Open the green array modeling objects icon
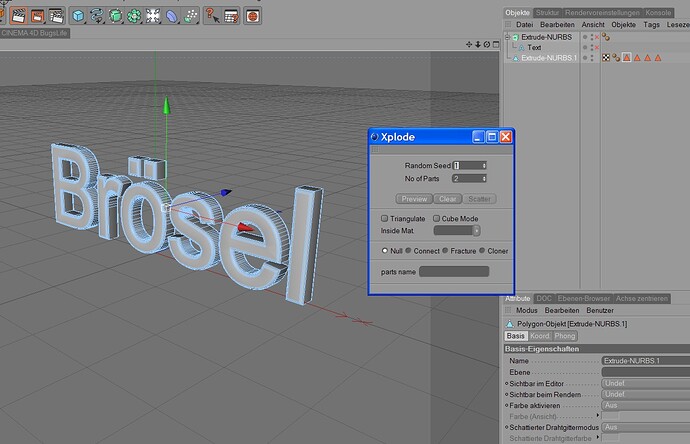The height and width of the screenshot is (444, 690). pyautogui.click(x=134, y=16)
